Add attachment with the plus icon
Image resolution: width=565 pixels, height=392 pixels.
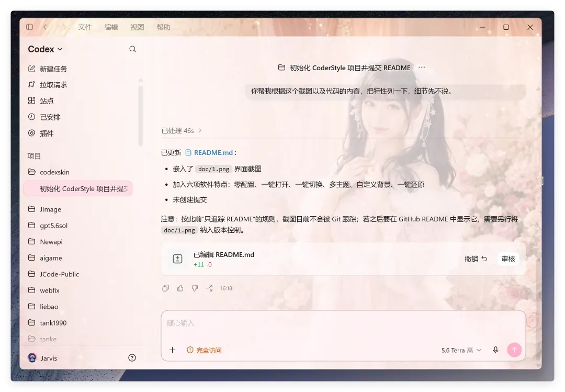click(x=172, y=350)
